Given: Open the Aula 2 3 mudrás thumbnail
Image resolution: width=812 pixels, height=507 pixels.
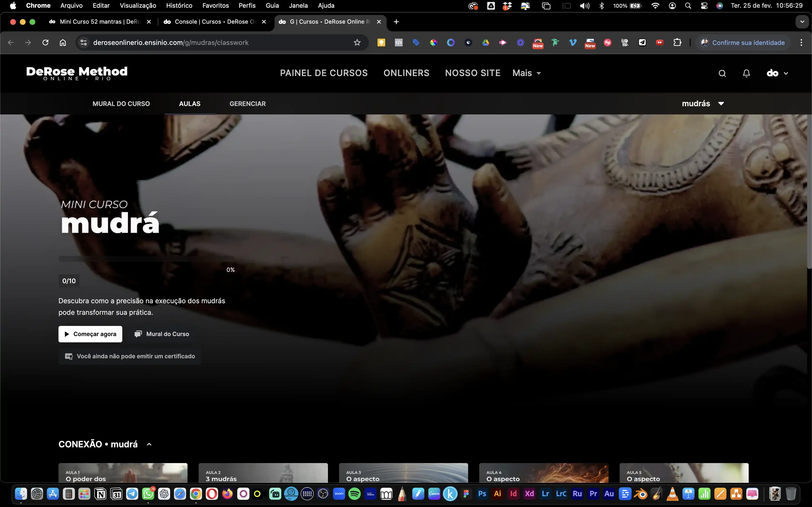Looking at the screenshot, I should [x=263, y=473].
